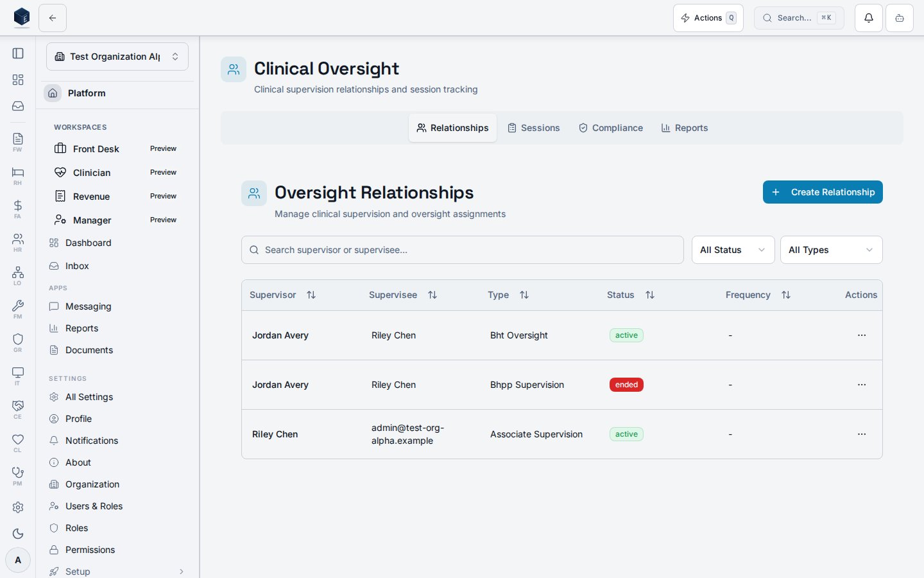The image size is (924, 578).
Task: Sort by Type column arrows
Action: [x=524, y=295]
